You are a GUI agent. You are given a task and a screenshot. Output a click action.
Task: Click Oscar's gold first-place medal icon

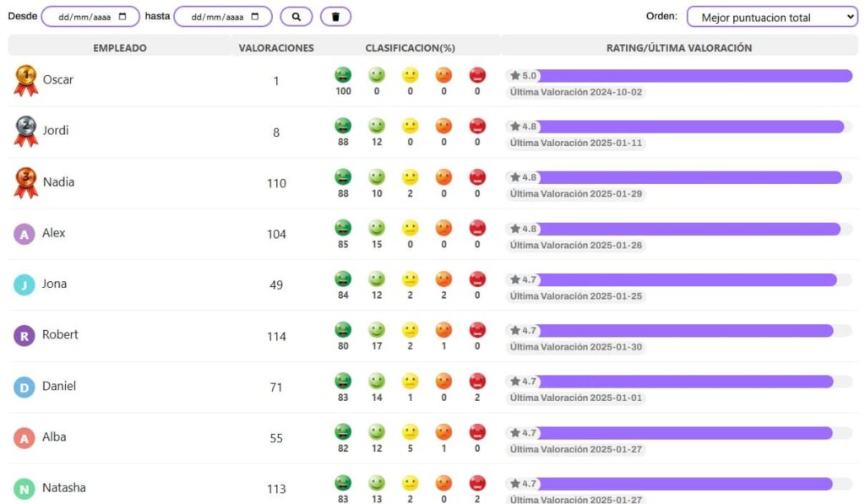(x=26, y=80)
